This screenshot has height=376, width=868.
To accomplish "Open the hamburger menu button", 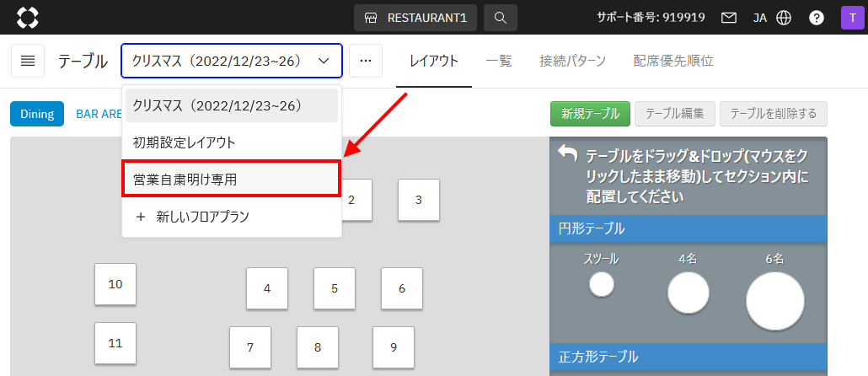I will (x=28, y=61).
